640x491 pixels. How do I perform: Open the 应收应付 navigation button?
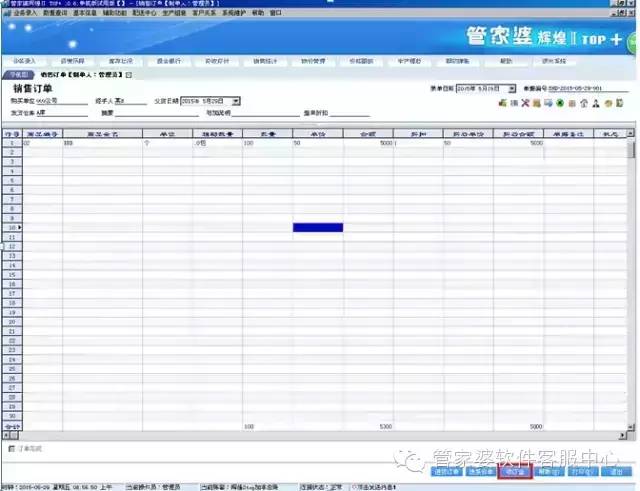pyautogui.click(x=217, y=61)
